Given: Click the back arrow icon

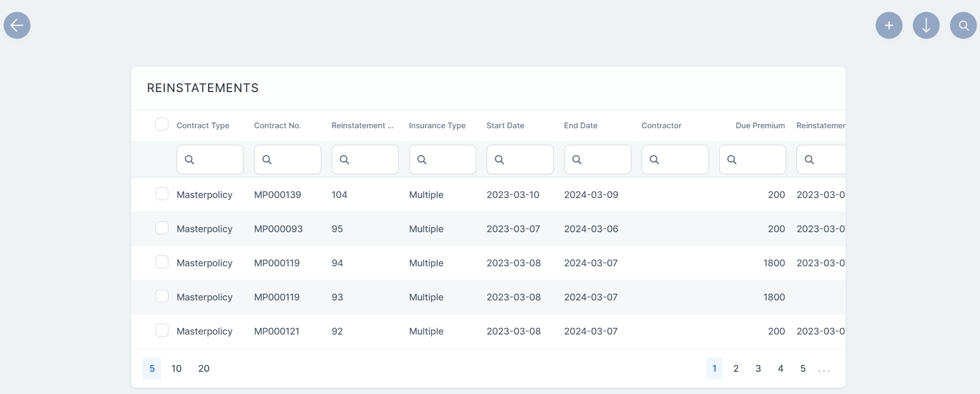Looking at the screenshot, I should tap(17, 25).
